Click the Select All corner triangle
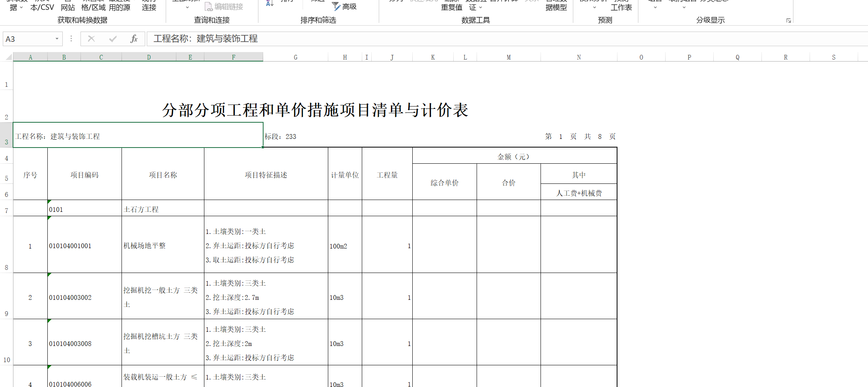Screen dimensions: 868x387 coord(8,57)
